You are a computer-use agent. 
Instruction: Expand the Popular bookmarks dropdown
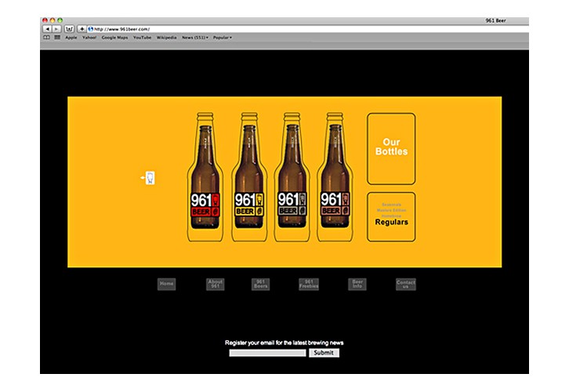coord(223,38)
